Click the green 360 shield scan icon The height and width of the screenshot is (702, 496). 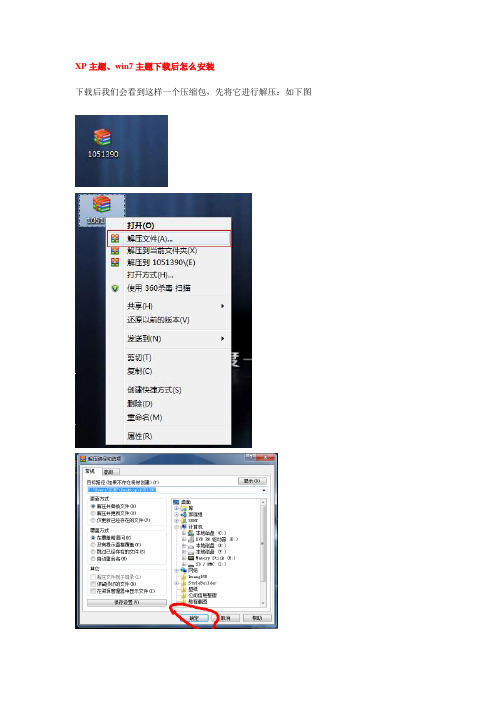pyautogui.click(x=115, y=288)
